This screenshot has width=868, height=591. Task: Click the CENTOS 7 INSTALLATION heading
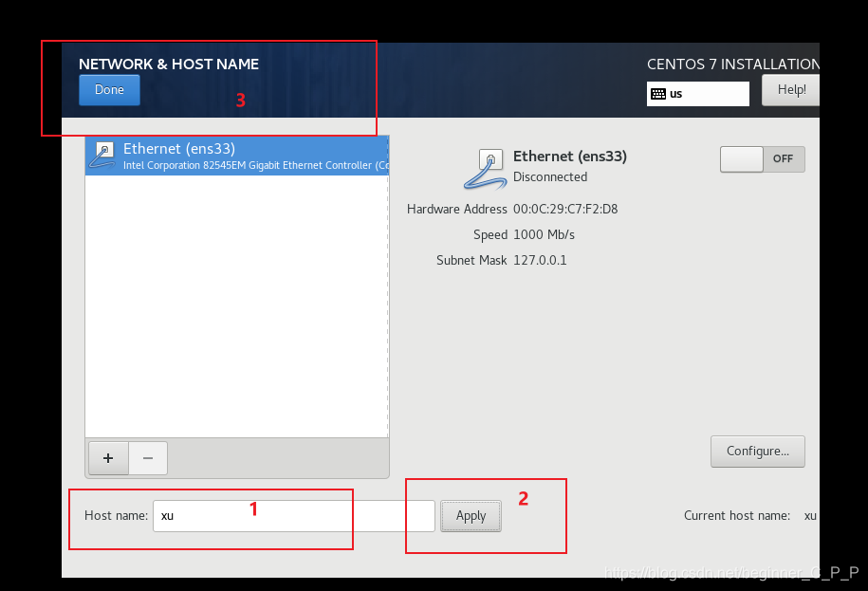coord(733,65)
